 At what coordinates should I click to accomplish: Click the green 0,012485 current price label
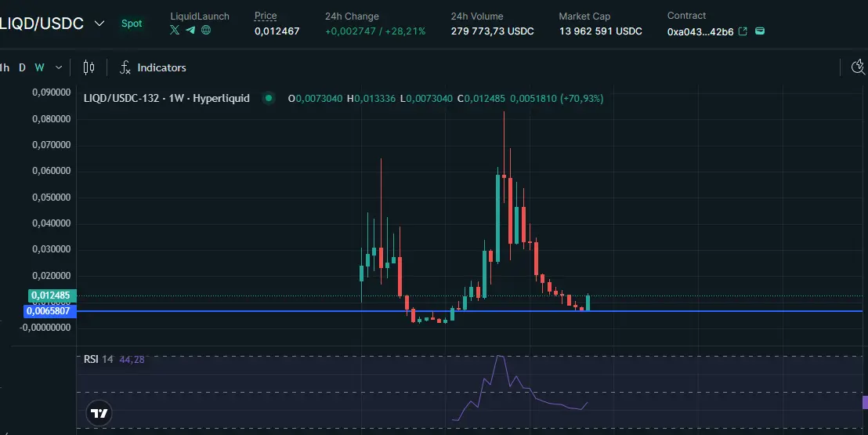(x=52, y=295)
